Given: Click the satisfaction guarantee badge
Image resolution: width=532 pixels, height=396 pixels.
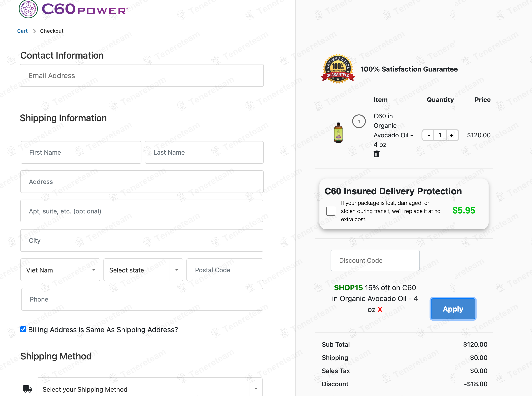Looking at the screenshot, I should [x=338, y=69].
